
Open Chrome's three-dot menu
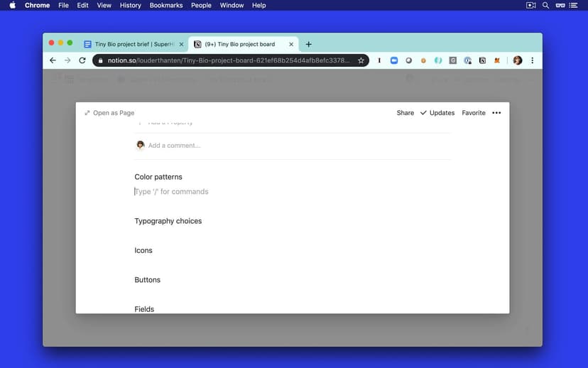coord(533,60)
